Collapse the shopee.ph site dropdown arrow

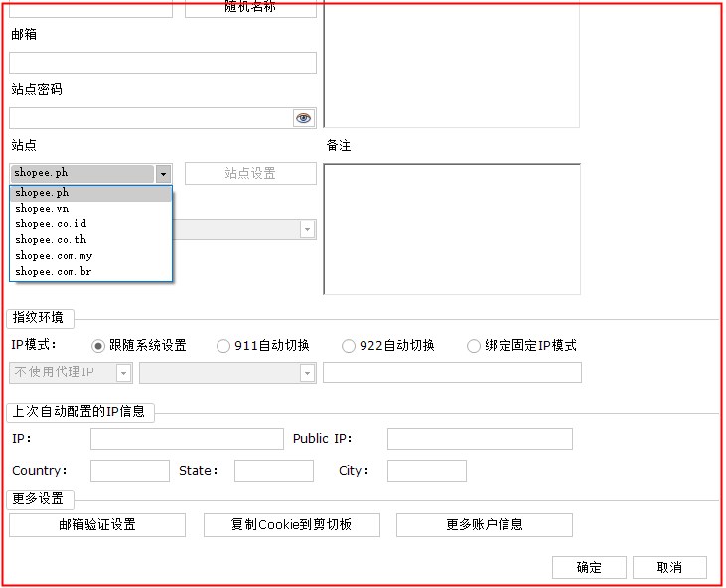pyautogui.click(x=163, y=174)
